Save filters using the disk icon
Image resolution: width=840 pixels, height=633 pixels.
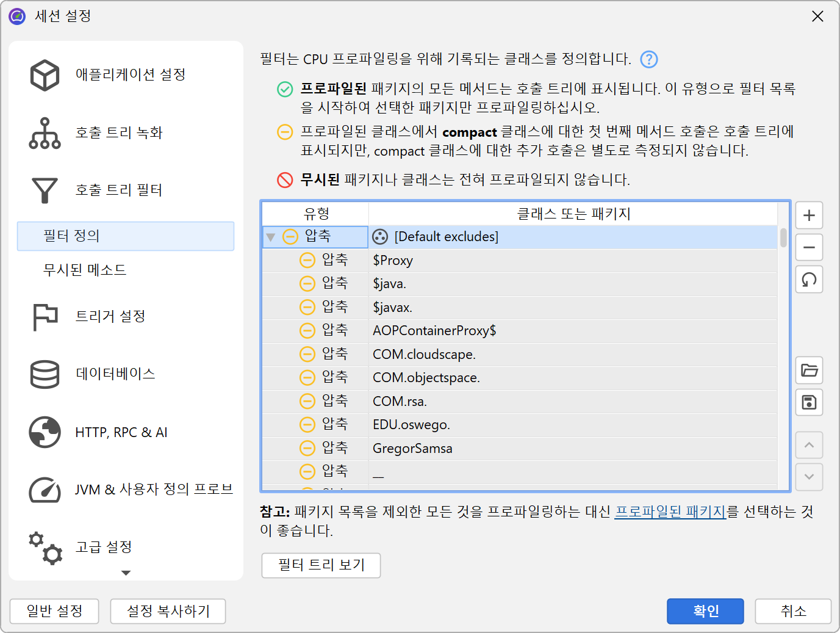pyautogui.click(x=809, y=403)
